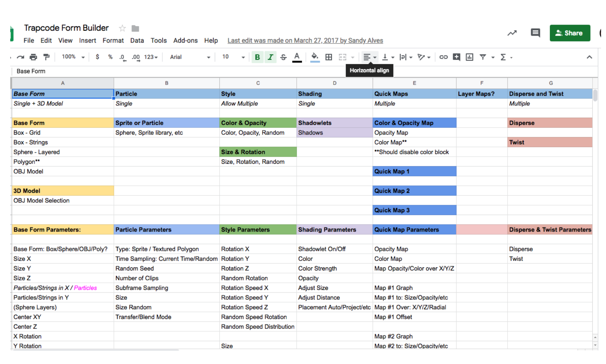Click the scroll down arrow
606x364 pixels.
click(595, 345)
